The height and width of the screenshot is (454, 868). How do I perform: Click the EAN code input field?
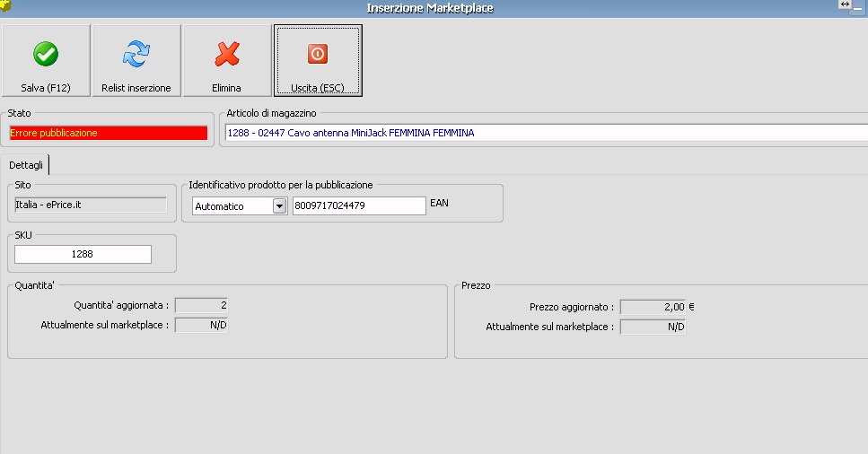tap(359, 205)
